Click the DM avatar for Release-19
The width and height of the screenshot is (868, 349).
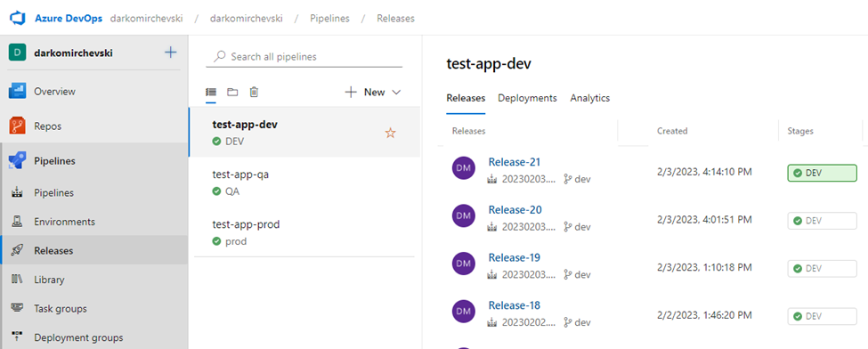(x=464, y=264)
